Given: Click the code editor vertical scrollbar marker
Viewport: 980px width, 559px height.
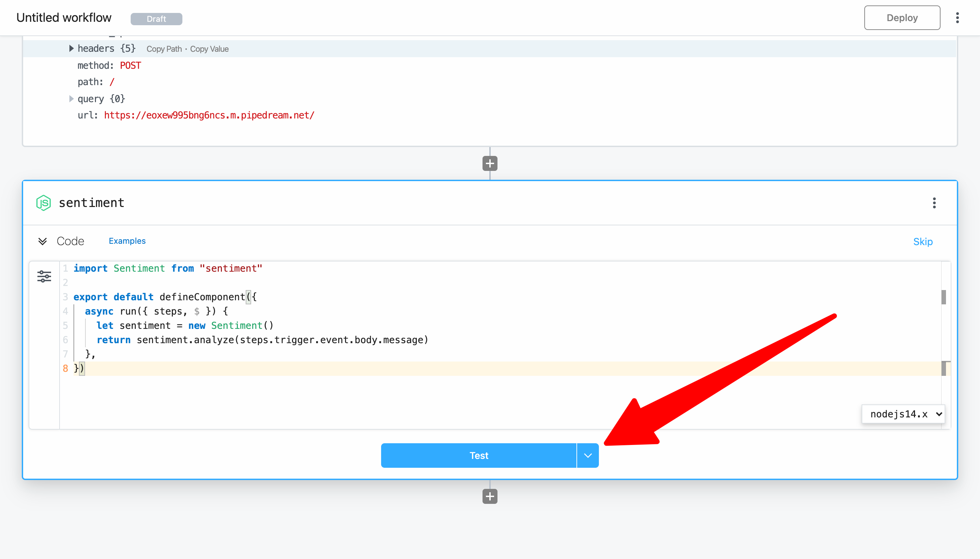Looking at the screenshot, I should click(944, 297).
